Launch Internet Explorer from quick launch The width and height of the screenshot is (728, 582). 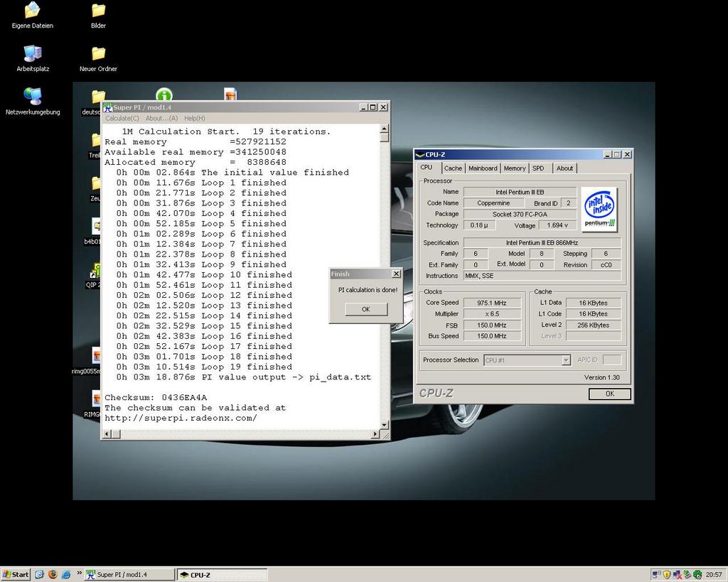(x=66, y=575)
